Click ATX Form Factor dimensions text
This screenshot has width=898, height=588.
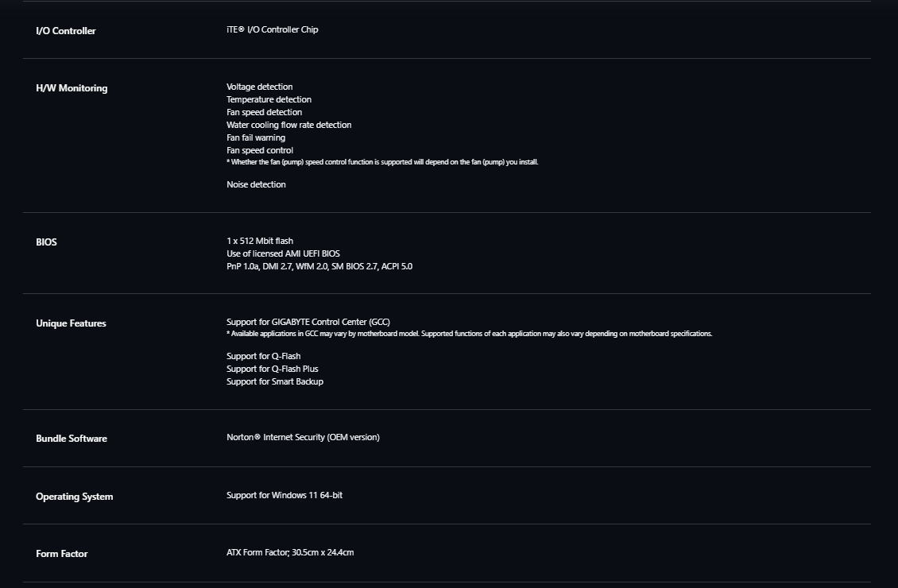tap(290, 552)
